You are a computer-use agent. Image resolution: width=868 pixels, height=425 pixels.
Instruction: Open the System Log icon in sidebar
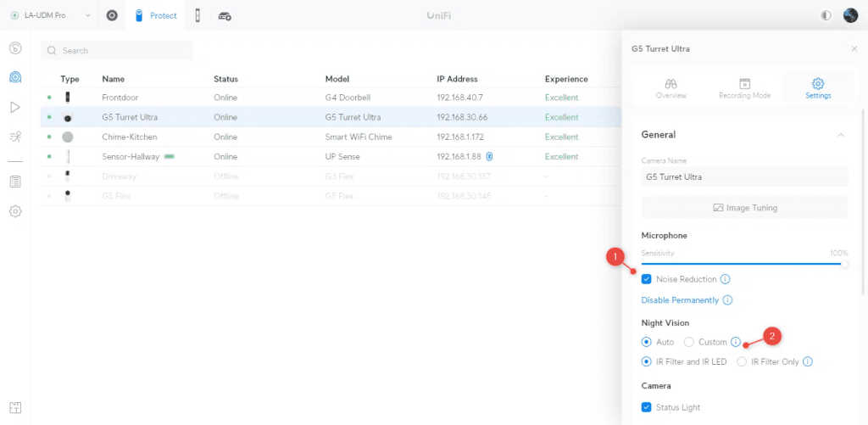coord(15,182)
